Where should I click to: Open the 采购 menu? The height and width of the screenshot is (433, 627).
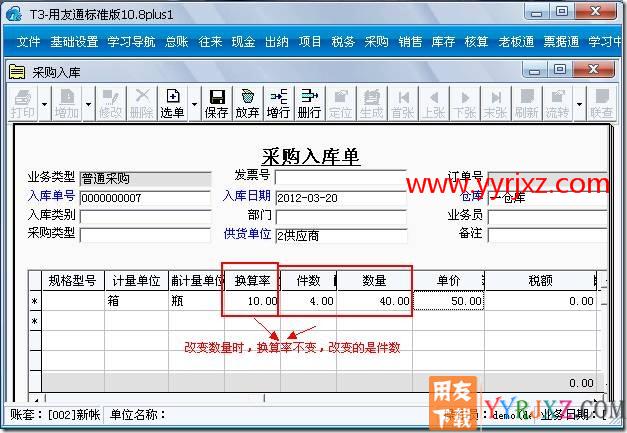click(x=376, y=42)
